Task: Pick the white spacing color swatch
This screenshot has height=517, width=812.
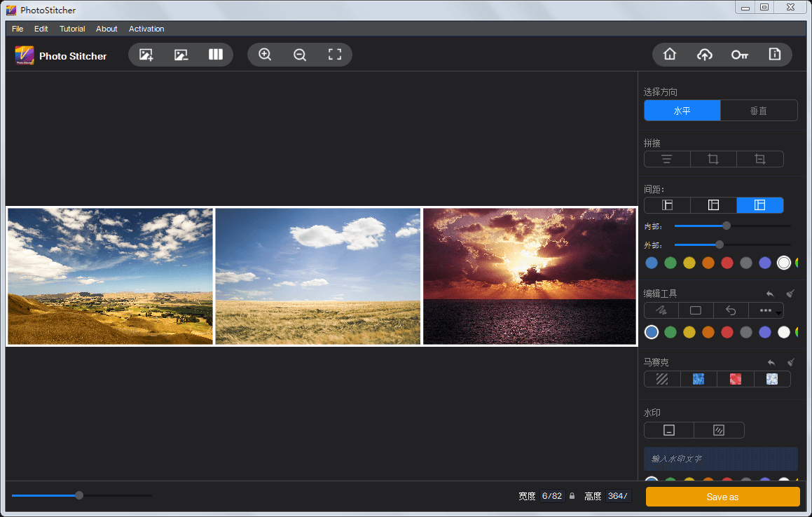Action: coord(784,263)
